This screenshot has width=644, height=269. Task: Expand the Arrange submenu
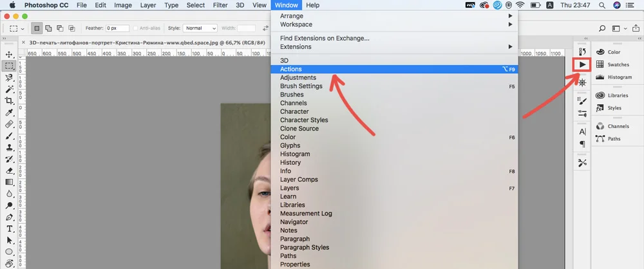394,16
